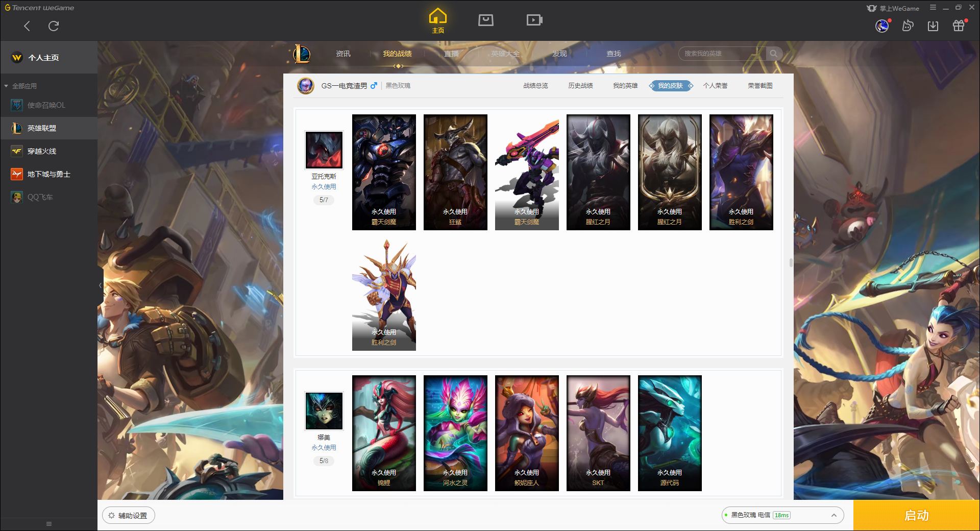Image resolution: width=980 pixels, height=531 pixels.
Task: Open the video live icon in top bar
Action: 534,20
